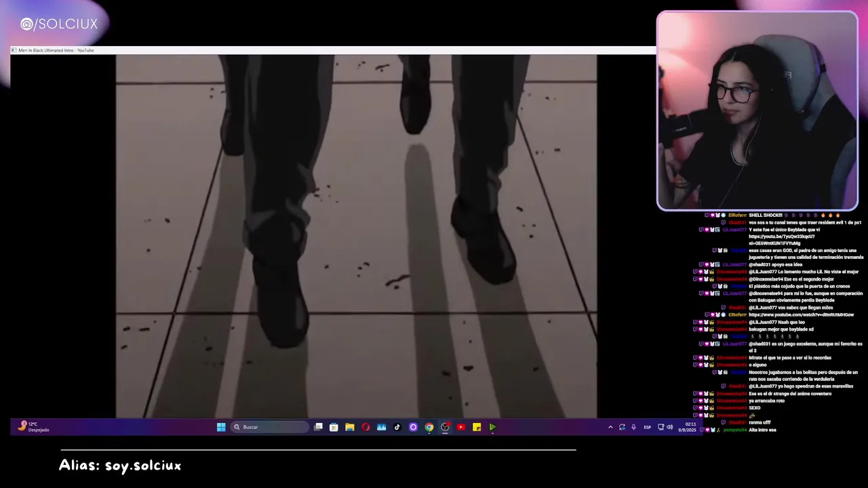Click the microphone tray icon
Viewport: 868px width, 488px height.
tap(633, 427)
